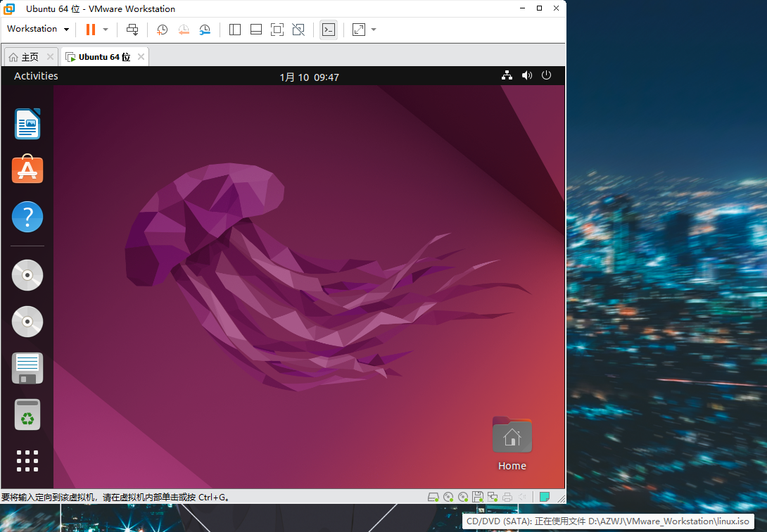Open LibreOffice Writer from the dock
767x532 pixels.
tap(27, 125)
